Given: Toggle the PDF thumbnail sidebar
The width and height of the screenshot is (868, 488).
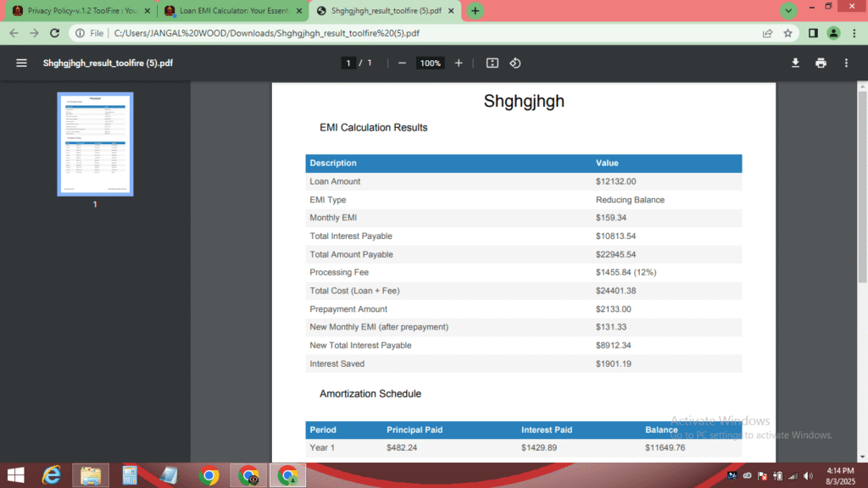Looking at the screenshot, I should click(21, 63).
